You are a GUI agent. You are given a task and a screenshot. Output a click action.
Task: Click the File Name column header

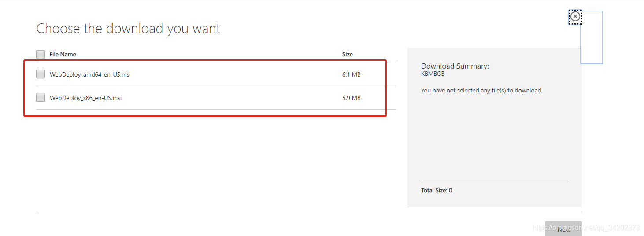tap(63, 55)
